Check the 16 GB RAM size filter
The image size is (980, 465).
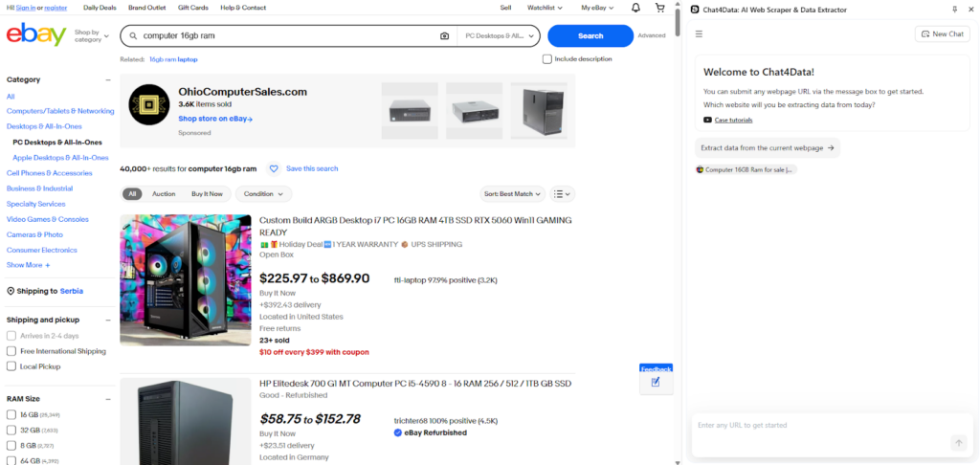coord(11,414)
